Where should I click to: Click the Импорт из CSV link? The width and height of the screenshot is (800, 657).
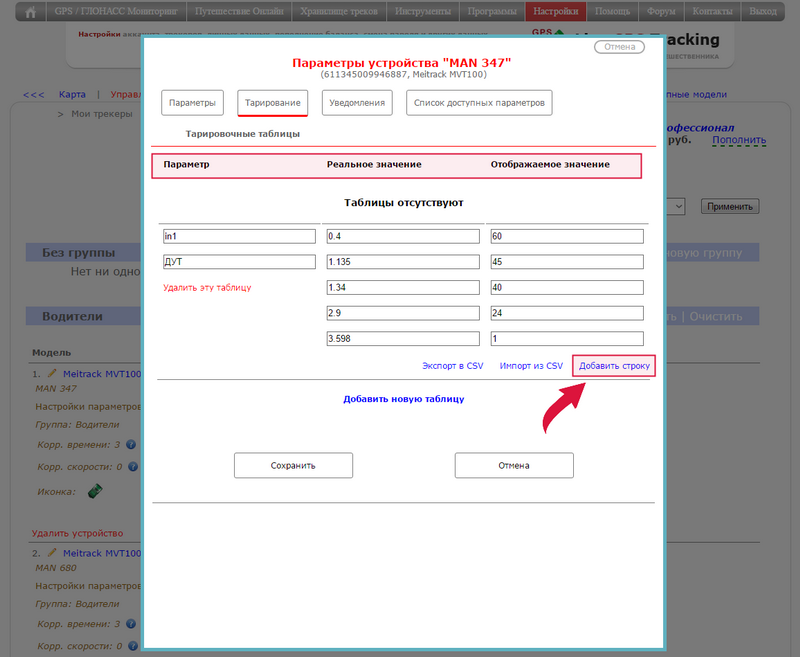(531, 366)
